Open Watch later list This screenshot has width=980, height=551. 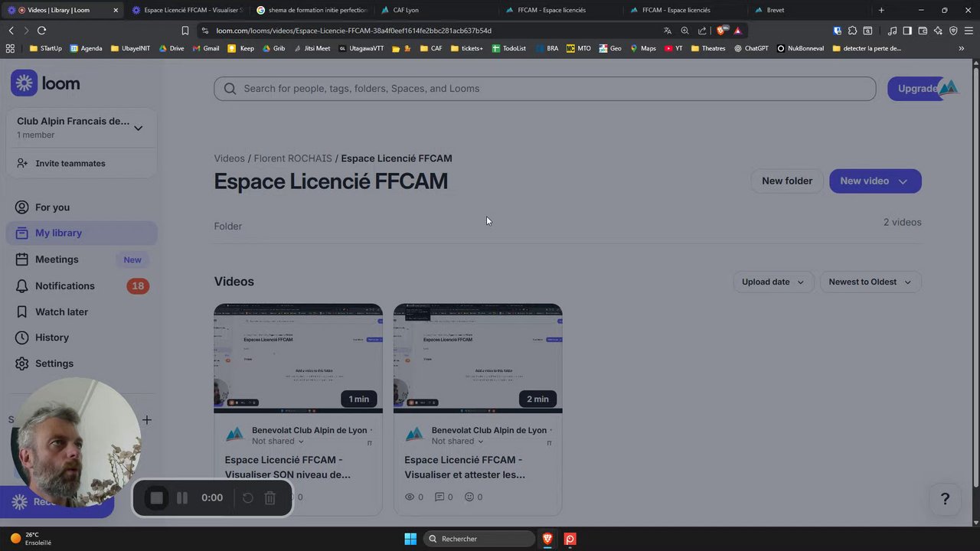[81, 311]
